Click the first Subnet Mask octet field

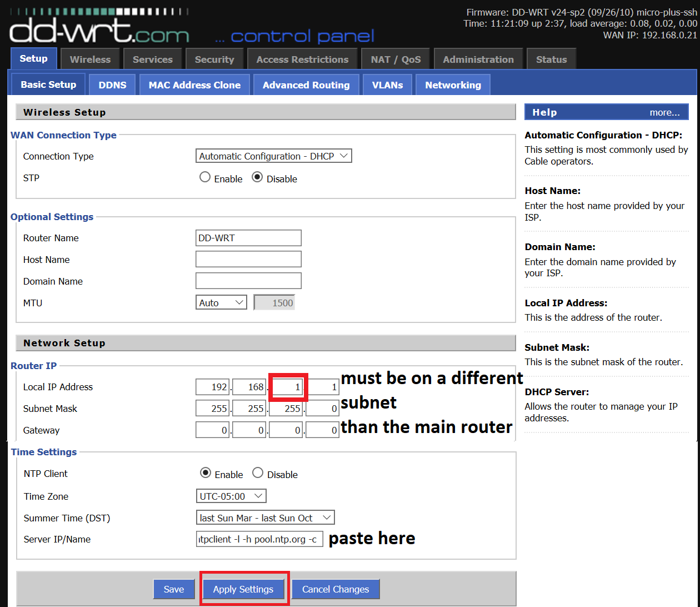click(212, 409)
